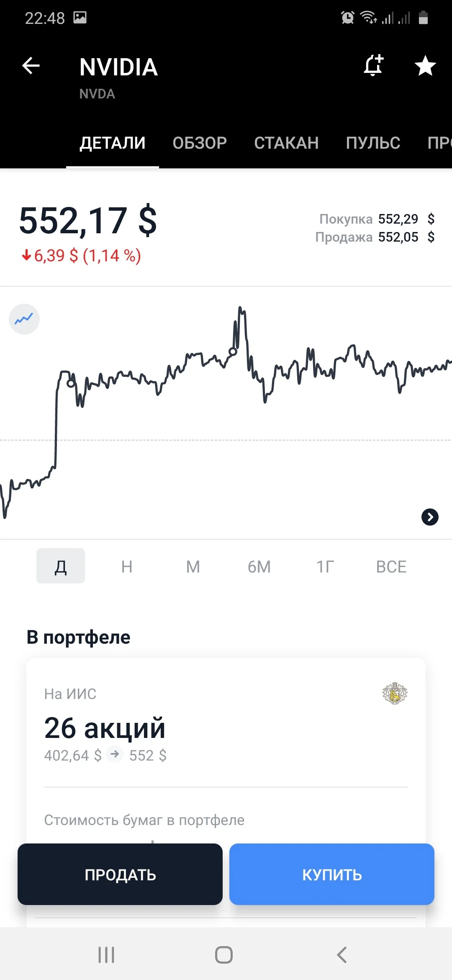Open Android recent apps button

106,955
